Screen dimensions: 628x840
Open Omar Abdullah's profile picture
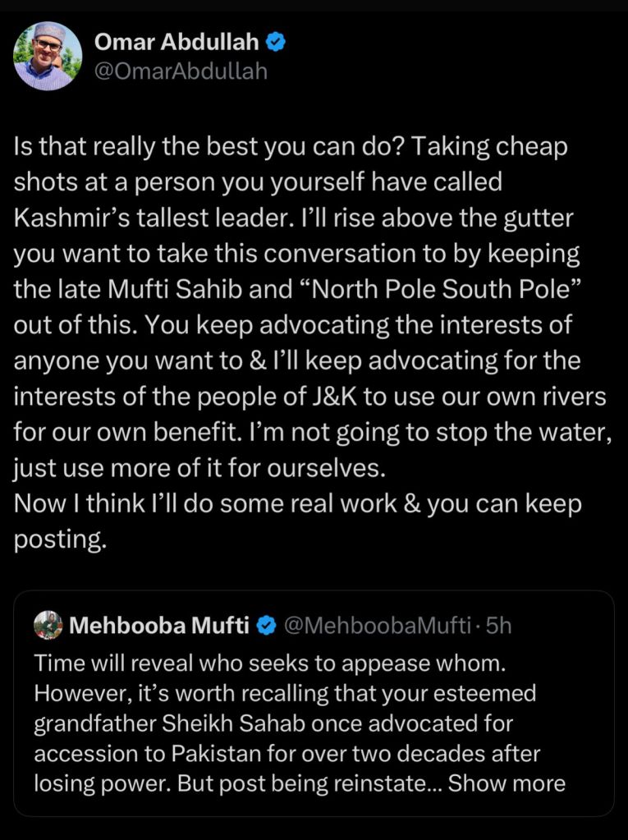(48, 56)
